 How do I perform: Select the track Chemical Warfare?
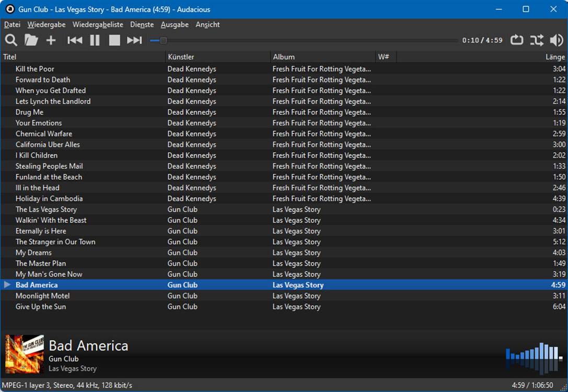pos(284,134)
